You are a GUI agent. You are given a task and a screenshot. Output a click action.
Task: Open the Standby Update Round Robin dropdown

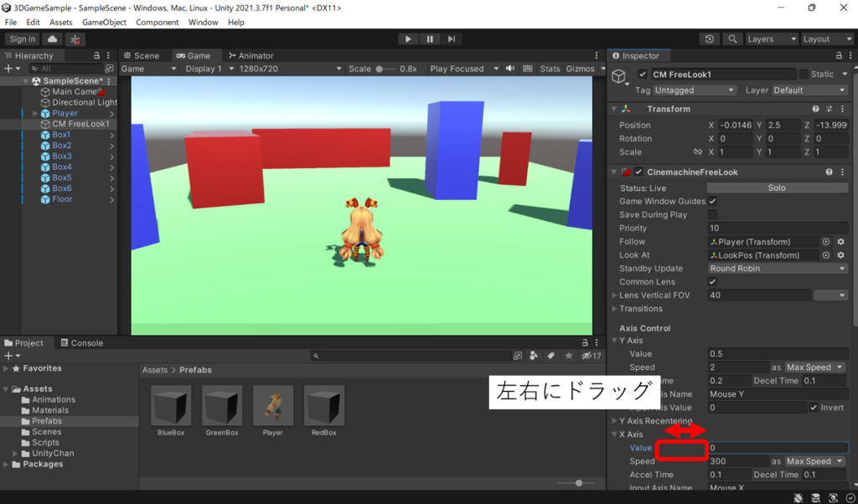pos(776,268)
